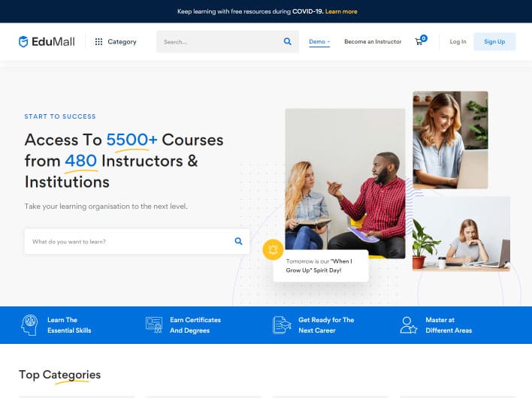Screen dimensions: 532x398
Task: Click 'Take your learning organisation to the next level.'
Action: click(106, 206)
